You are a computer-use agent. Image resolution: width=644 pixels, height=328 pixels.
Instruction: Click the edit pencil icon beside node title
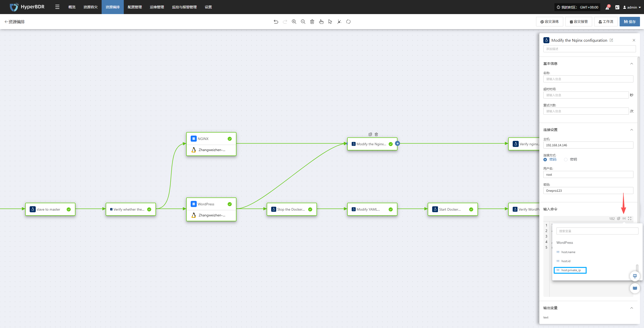611,40
